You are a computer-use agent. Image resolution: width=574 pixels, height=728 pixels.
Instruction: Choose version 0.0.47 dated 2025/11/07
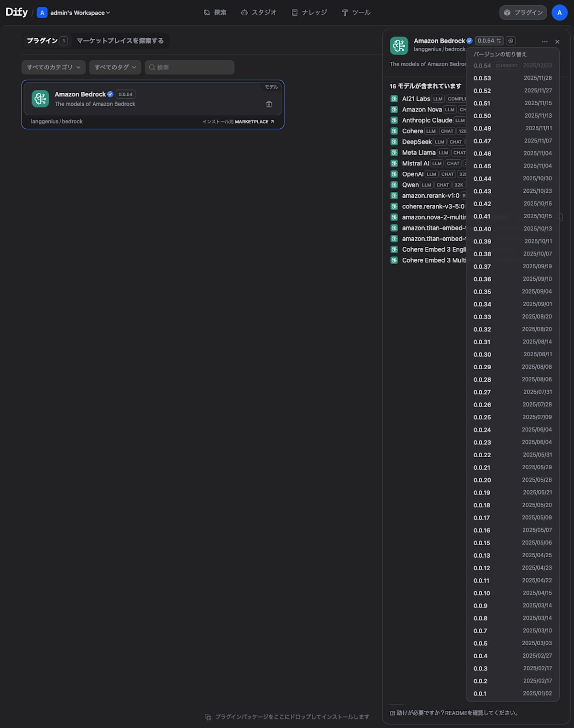(513, 141)
